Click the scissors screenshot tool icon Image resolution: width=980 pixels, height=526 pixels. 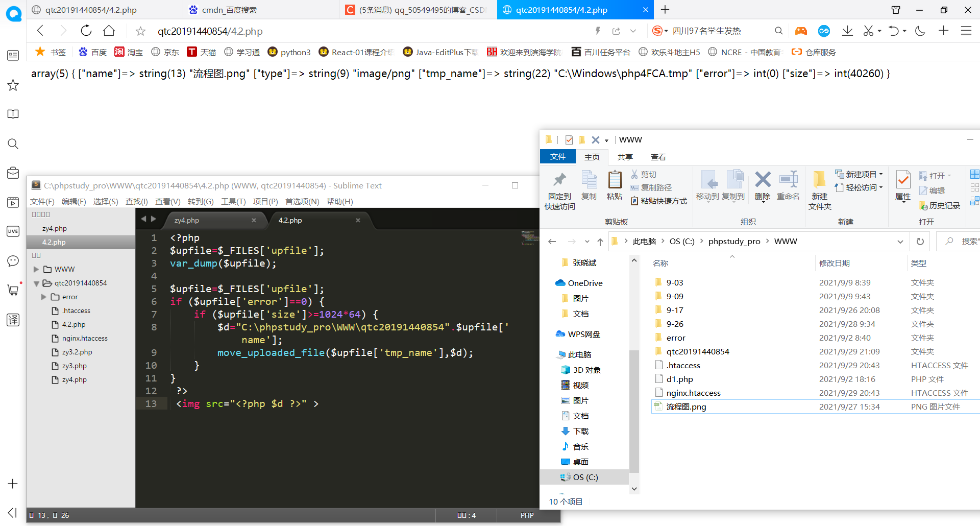(x=868, y=31)
